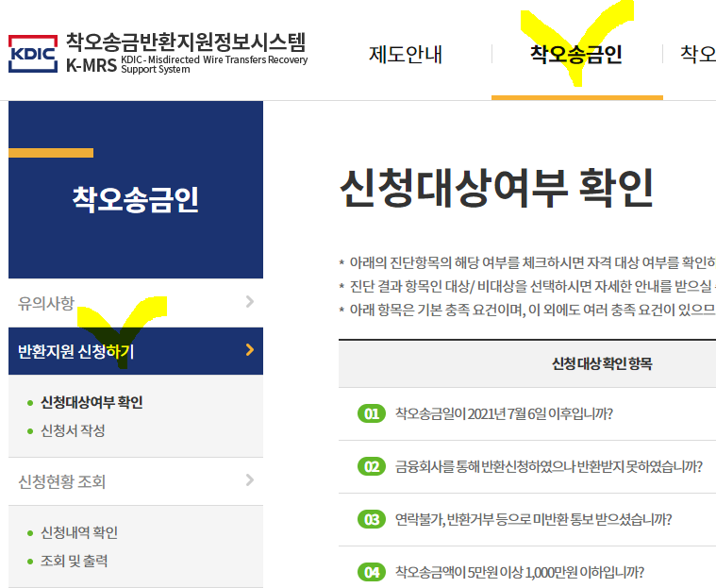The height and width of the screenshot is (588, 716).
Task: Open the 신청서 작성 submenu link
Action: point(73,430)
